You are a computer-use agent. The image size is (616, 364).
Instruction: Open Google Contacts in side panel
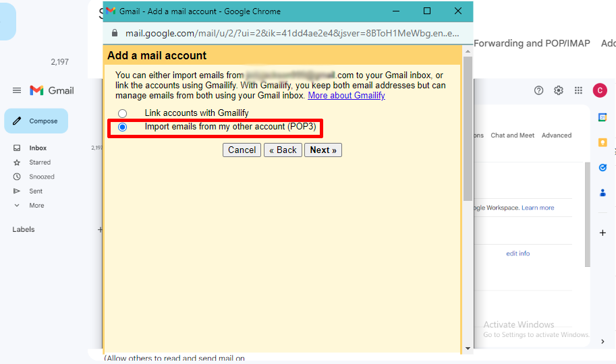[603, 192]
